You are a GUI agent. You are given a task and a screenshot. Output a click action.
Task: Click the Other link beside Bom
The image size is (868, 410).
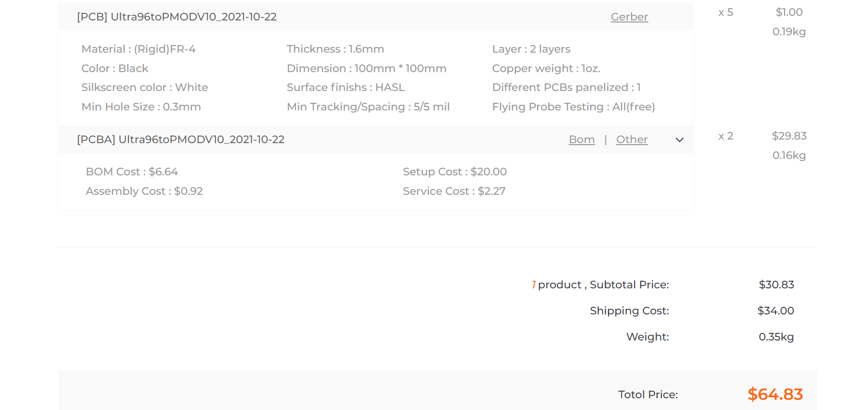coord(632,140)
